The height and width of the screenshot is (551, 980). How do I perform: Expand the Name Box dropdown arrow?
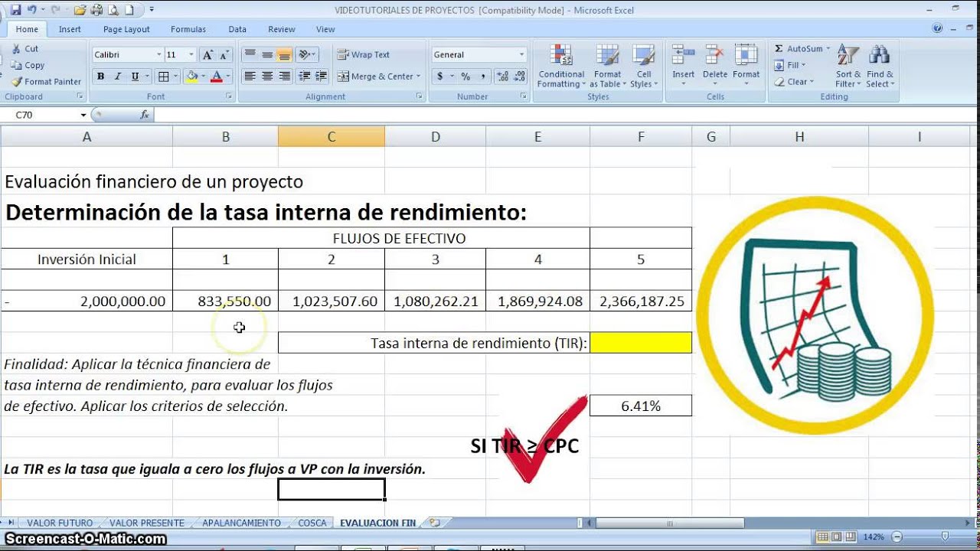[83, 115]
